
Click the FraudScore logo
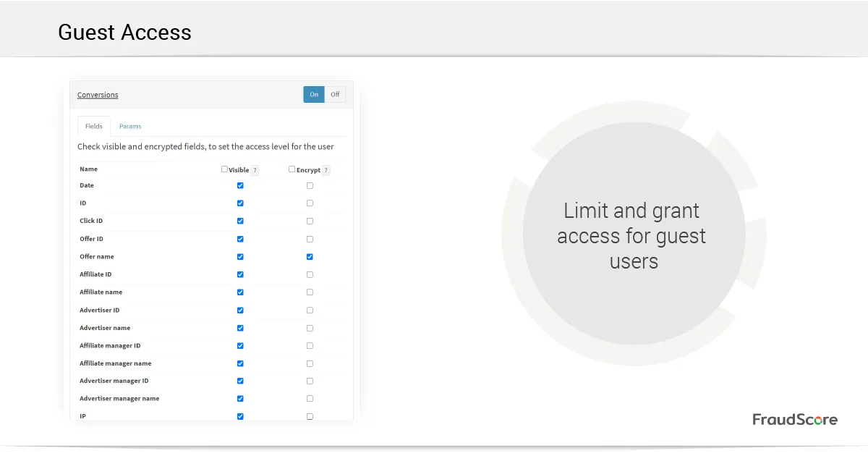[794, 420]
